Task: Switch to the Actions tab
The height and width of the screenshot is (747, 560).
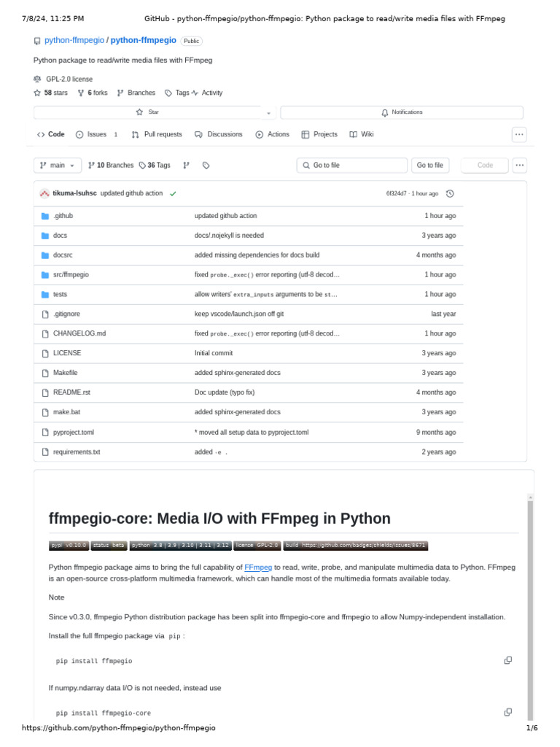Action: [272, 134]
